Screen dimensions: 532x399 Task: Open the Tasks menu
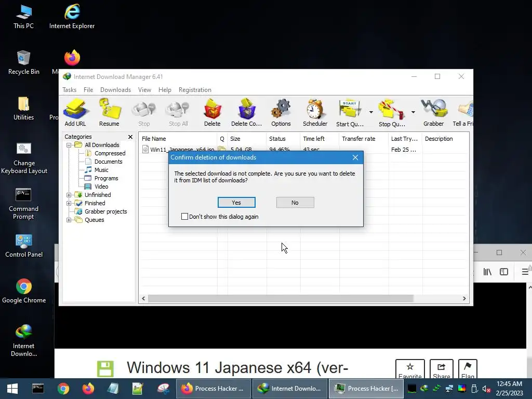[x=69, y=90]
